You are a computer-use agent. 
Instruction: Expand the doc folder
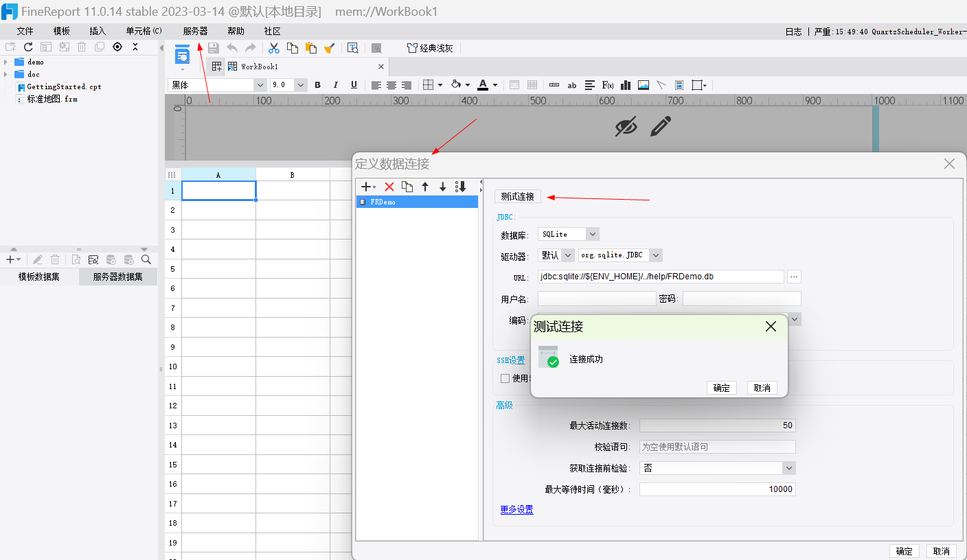point(6,74)
